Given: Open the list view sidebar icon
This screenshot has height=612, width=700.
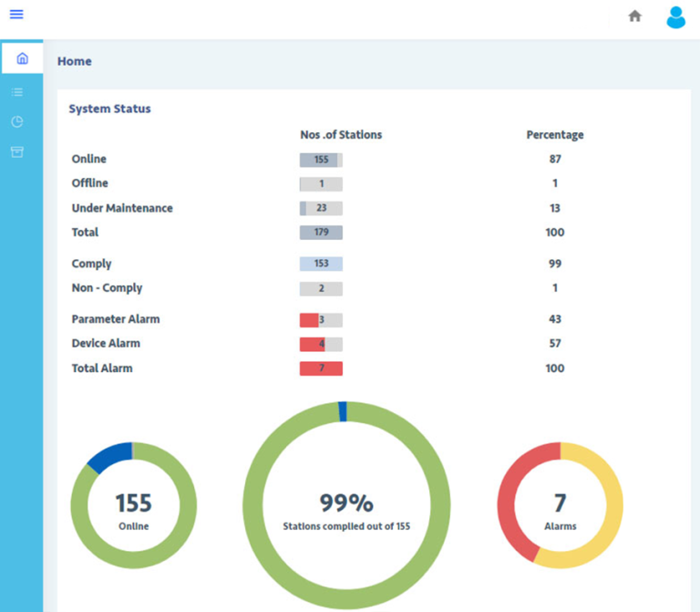Looking at the screenshot, I should [x=17, y=92].
